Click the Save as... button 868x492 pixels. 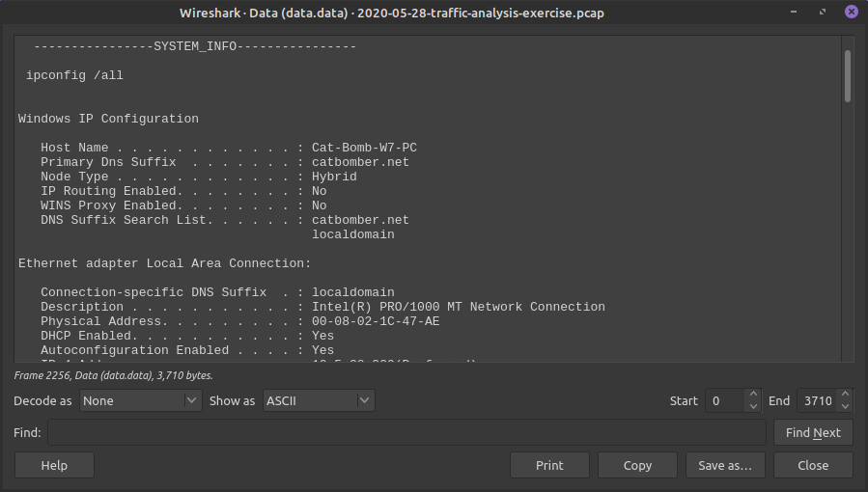tap(725, 465)
